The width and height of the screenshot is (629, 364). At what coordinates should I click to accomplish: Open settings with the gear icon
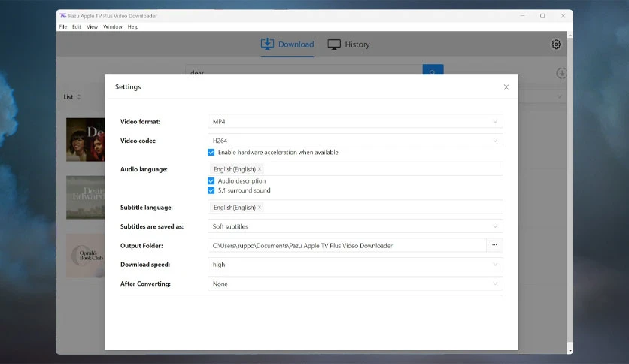tap(555, 44)
